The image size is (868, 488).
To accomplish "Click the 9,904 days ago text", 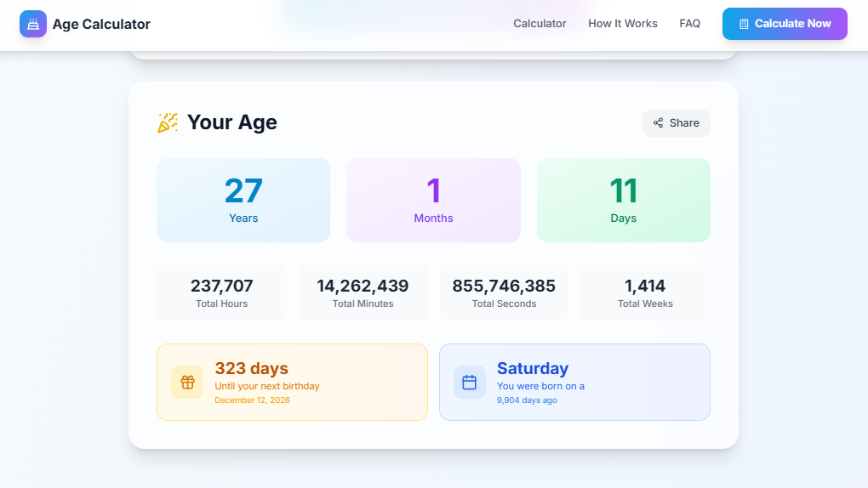I will pyautogui.click(x=527, y=400).
